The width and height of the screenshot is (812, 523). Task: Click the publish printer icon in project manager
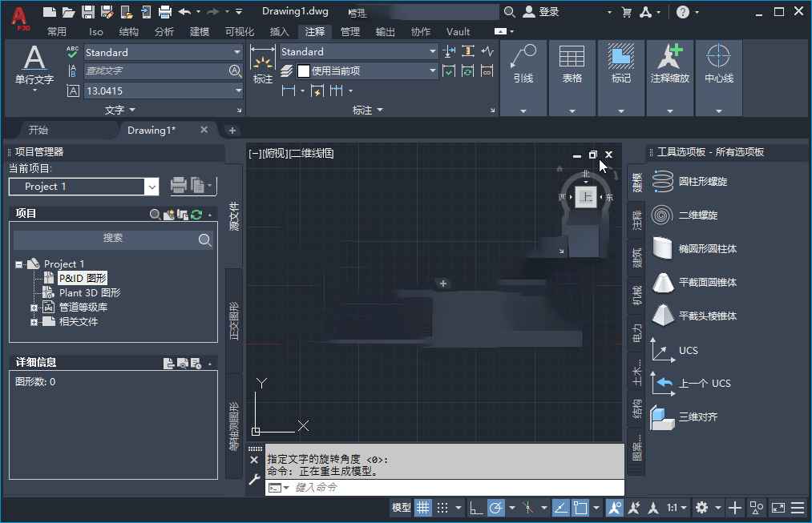178,185
